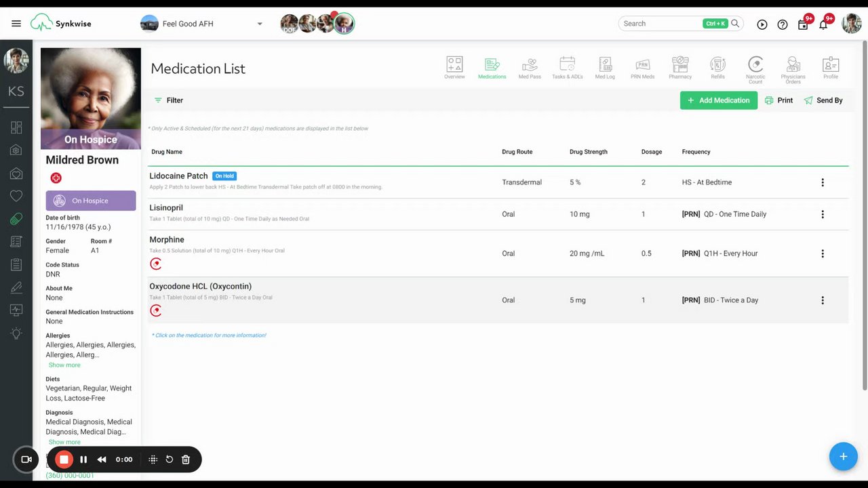Open the lightbulb ideas sidebar icon

click(x=16, y=333)
